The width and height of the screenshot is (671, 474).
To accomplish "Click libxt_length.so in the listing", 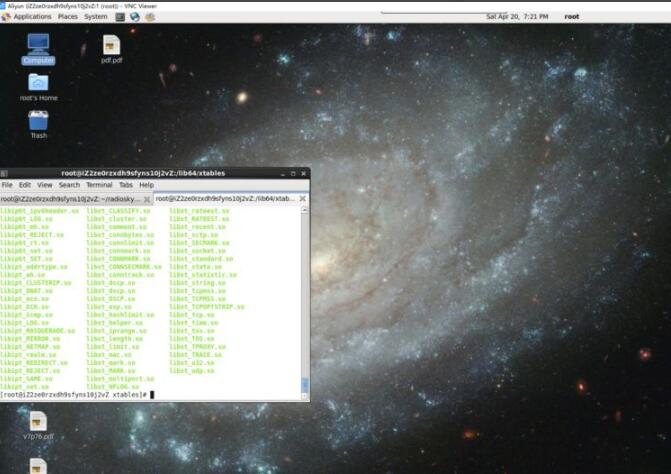I will click(x=114, y=339).
